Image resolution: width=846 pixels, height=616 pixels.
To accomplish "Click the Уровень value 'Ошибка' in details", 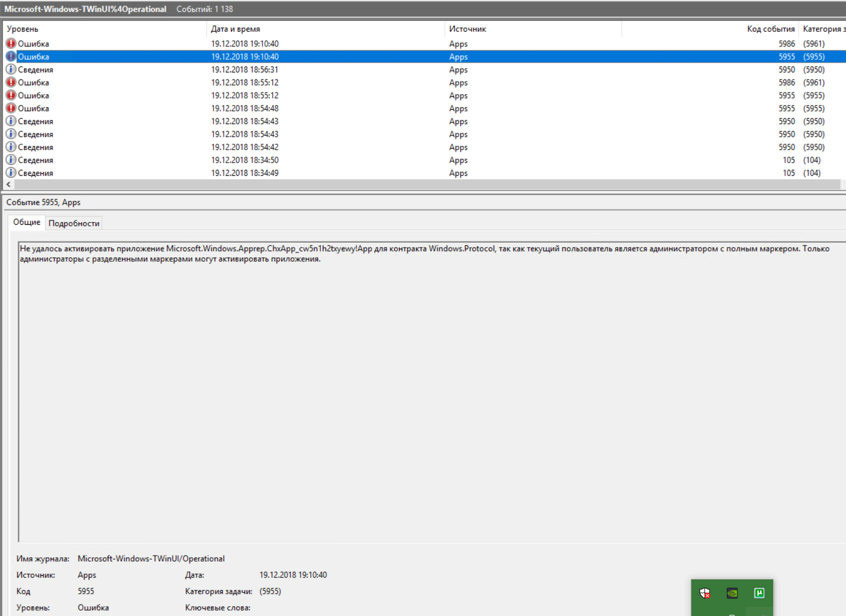I will tap(93, 608).
